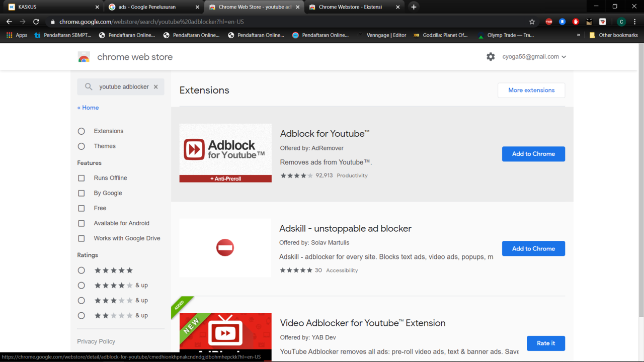Select the five-star rating filter
644x362 pixels.
pos(82,270)
